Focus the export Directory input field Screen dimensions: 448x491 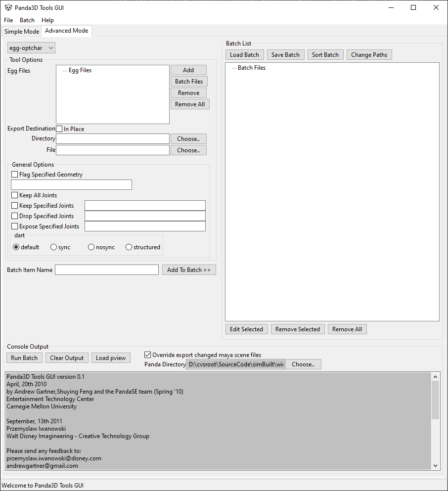[x=113, y=139]
